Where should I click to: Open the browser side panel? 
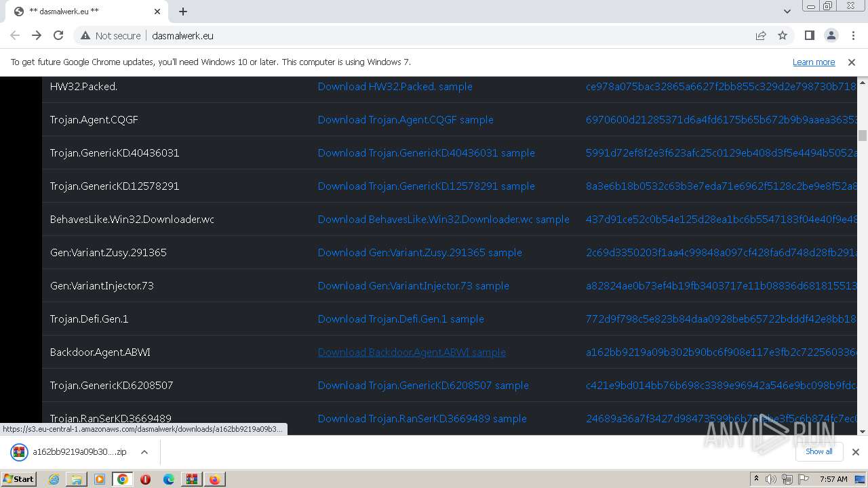[x=809, y=35]
